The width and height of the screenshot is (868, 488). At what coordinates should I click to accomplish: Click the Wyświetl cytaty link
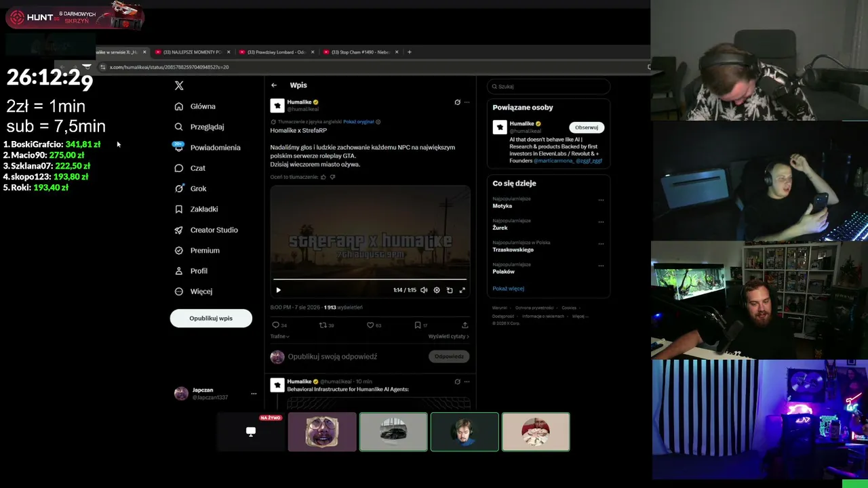tap(448, 336)
